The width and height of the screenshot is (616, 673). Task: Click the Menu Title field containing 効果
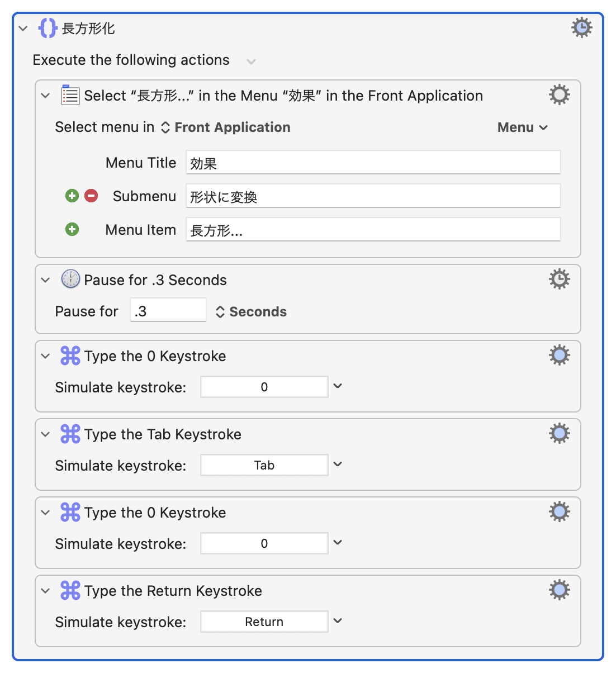click(373, 163)
